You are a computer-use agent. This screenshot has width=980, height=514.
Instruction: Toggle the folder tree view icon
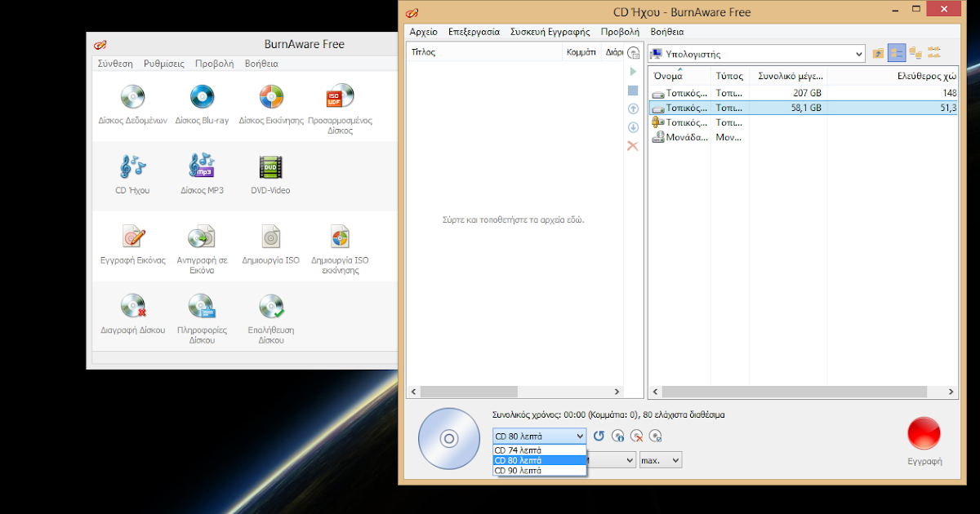(x=915, y=54)
